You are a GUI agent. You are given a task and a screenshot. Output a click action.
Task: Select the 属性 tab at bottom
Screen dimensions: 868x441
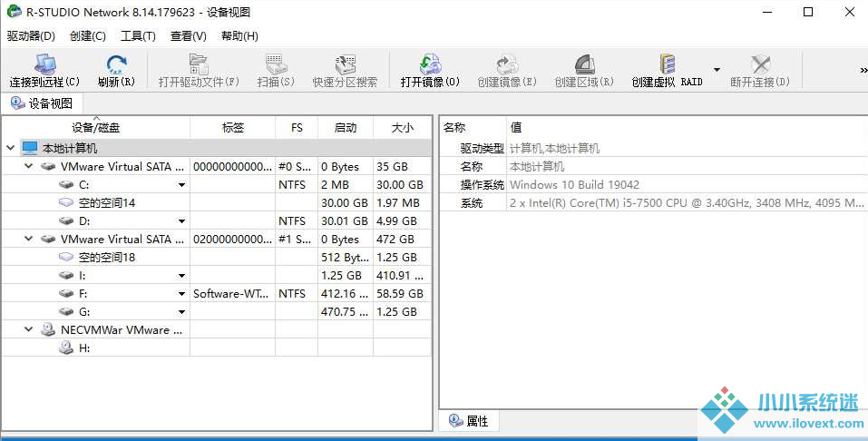tap(470, 421)
